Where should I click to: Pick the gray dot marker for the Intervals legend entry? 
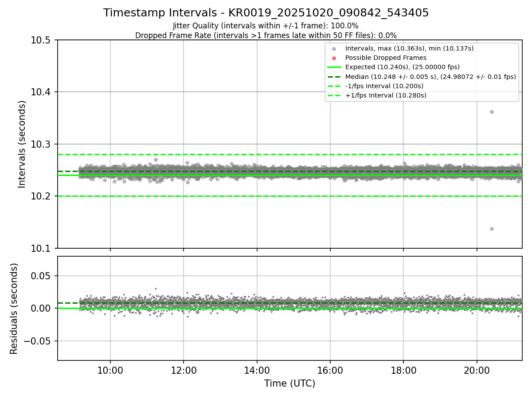tap(334, 49)
